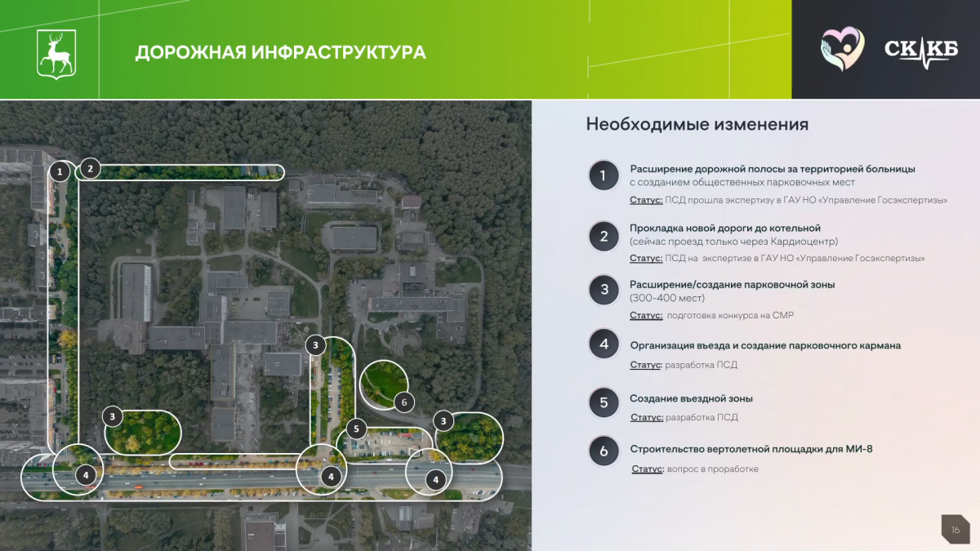Select map marker 5 near the parking lot
Screen dimensions: 980x551
point(355,429)
